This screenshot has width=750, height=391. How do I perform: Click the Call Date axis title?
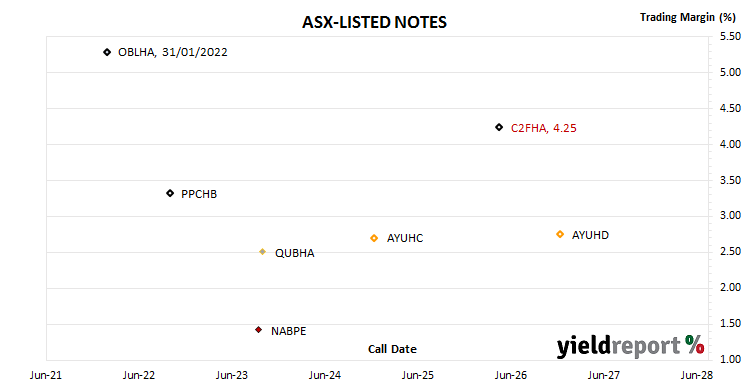point(392,349)
